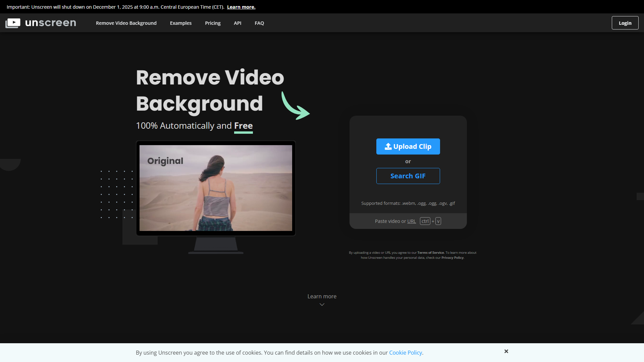Open the Pricing page
644x362 pixels.
(212, 23)
